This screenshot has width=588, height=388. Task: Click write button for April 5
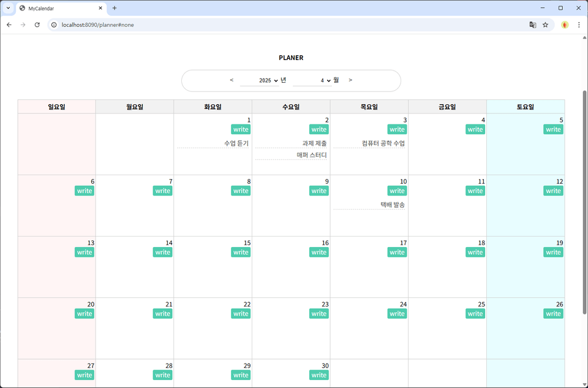pos(553,129)
